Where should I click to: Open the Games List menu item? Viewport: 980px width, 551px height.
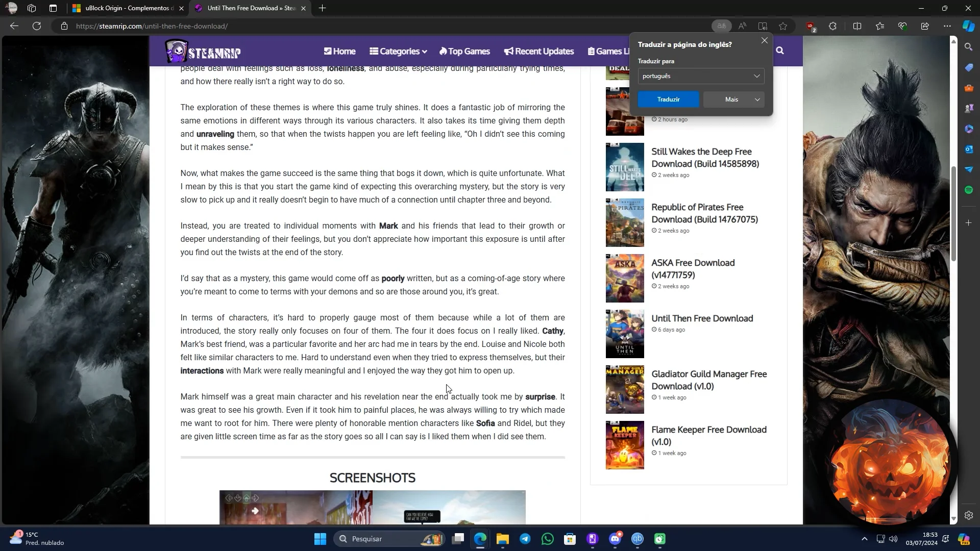608,51
